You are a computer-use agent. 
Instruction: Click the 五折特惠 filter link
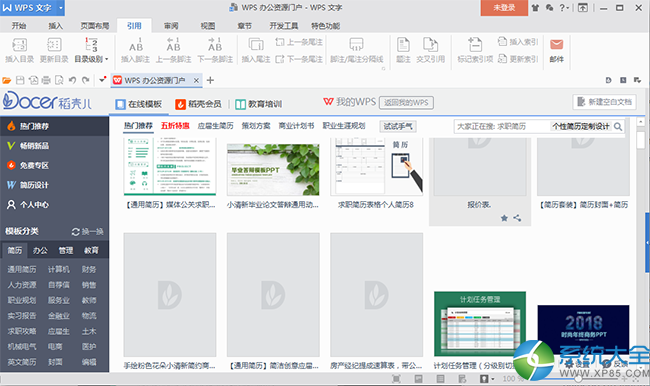click(175, 126)
